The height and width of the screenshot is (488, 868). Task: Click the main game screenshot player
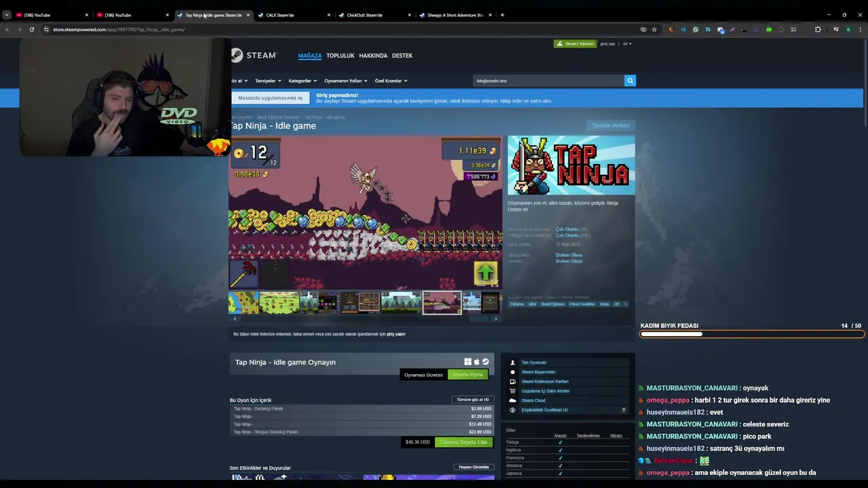click(366, 212)
